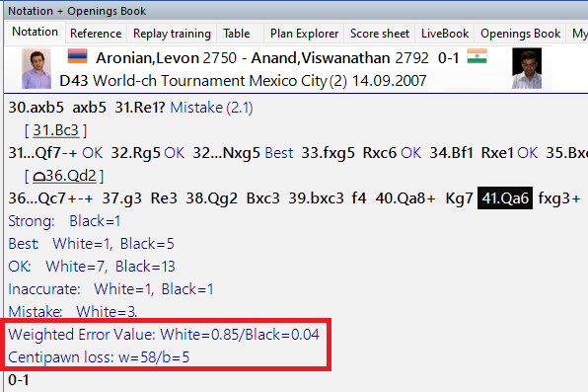Viewport: 588px width, 392px height.
Task: Click move 32...Nxg5 in the notation
Action: 226,153
